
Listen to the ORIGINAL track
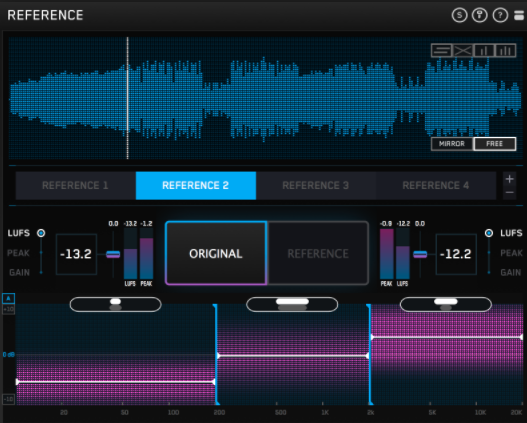pyautogui.click(x=216, y=253)
